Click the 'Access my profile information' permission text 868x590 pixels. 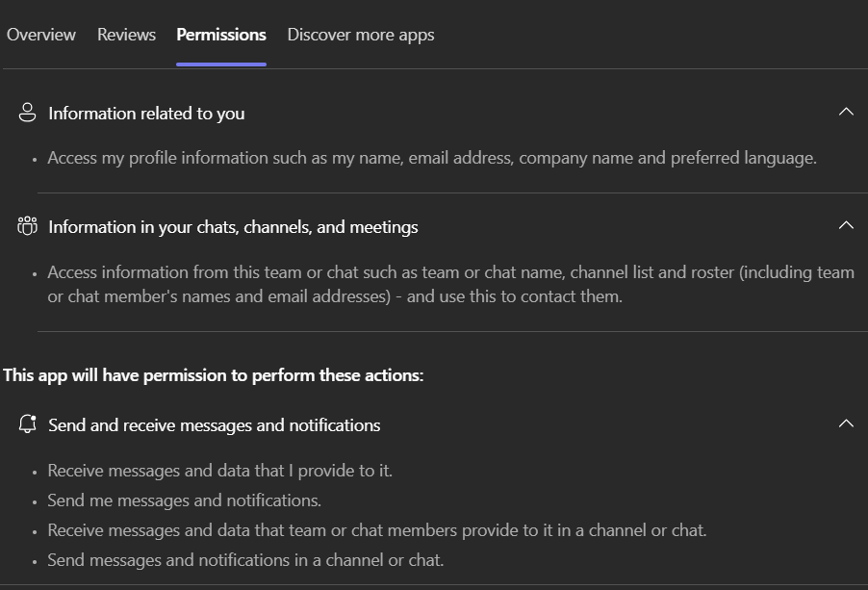pos(432,158)
